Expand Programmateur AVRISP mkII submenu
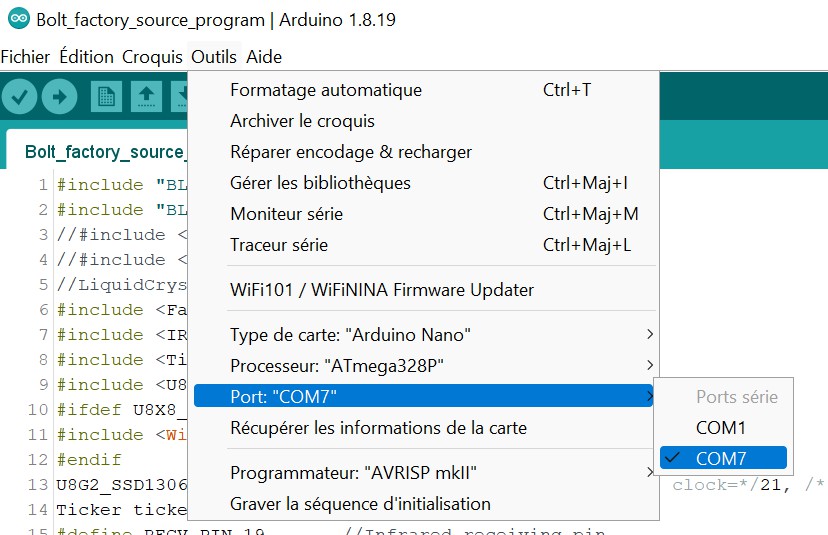 click(424, 473)
